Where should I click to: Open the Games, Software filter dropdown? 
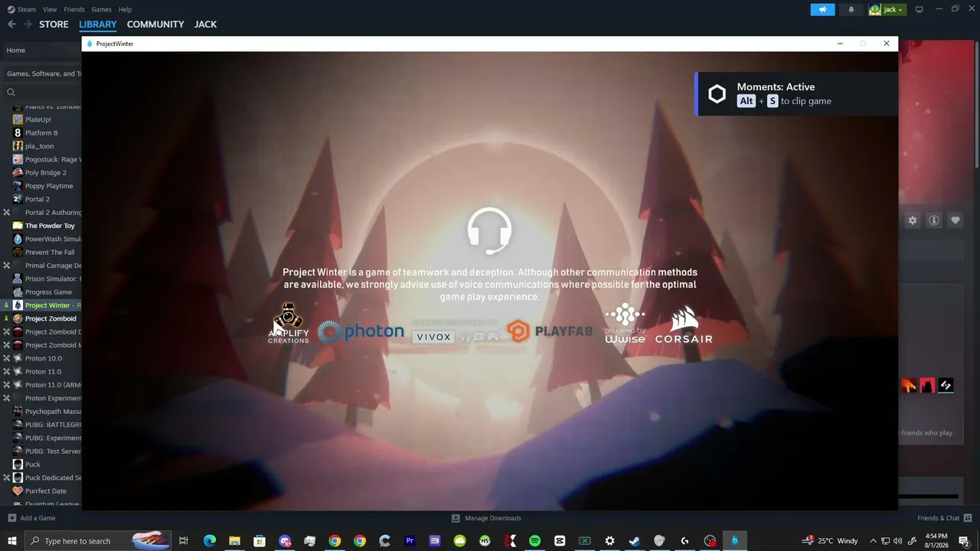[42, 74]
